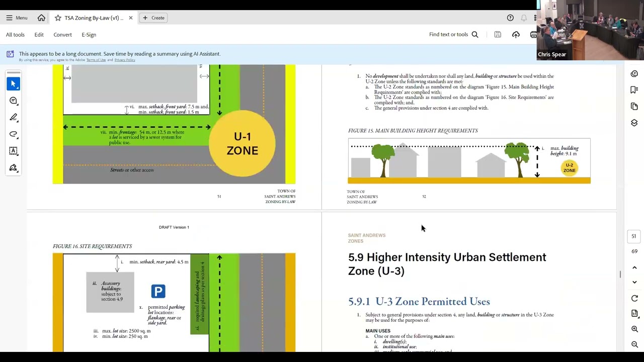Click the '5.9.1 U-3 Zone Permitted Uses' heading
The image size is (644, 362).
pyautogui.click(x=419, y=301)
